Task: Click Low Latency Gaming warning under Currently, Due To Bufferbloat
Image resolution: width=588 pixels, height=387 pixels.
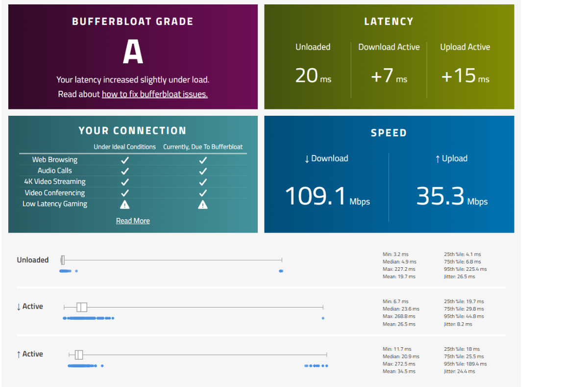Action: pyautogui.click(x=203, y=205)
